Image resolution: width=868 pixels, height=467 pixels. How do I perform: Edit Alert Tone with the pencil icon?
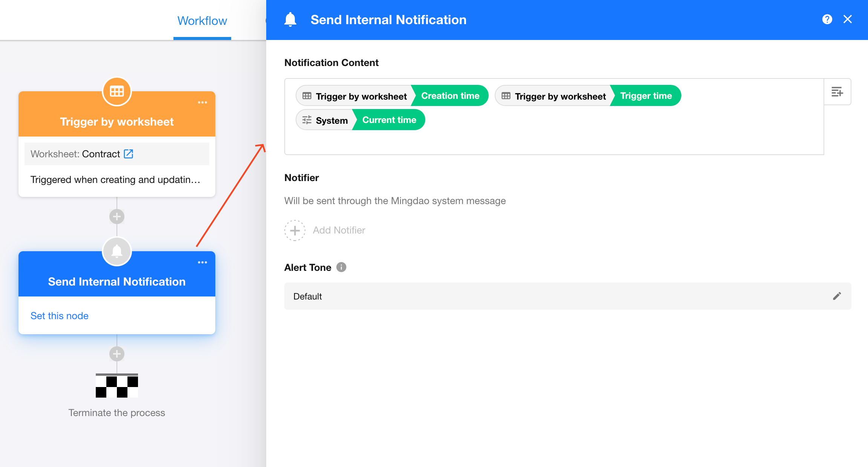click(x=837, y=296)
